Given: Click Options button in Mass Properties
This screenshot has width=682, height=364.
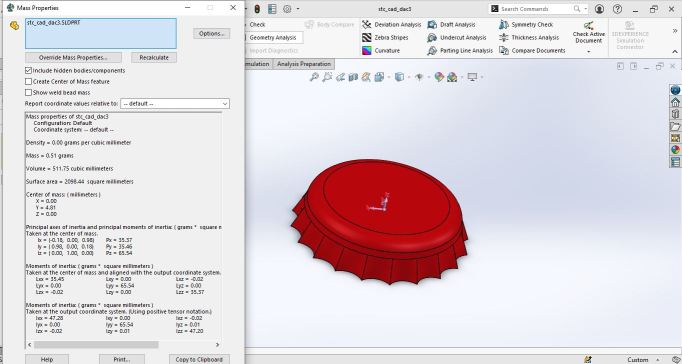Looking at the screenshot, I should click(212, 34).
